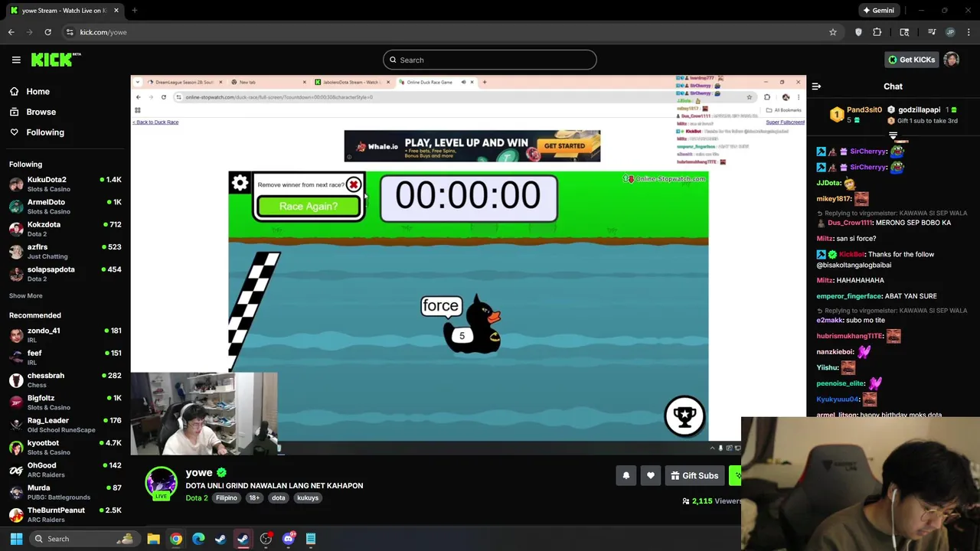
Task: Open the Kick hamburger menu
Action: [16, 60]
